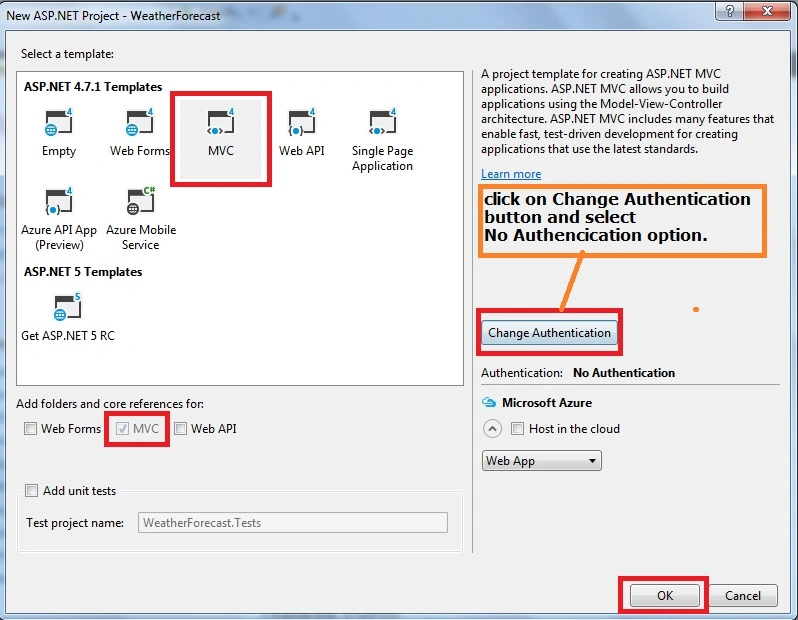Click the No Authentication status text

click(624, 373)
